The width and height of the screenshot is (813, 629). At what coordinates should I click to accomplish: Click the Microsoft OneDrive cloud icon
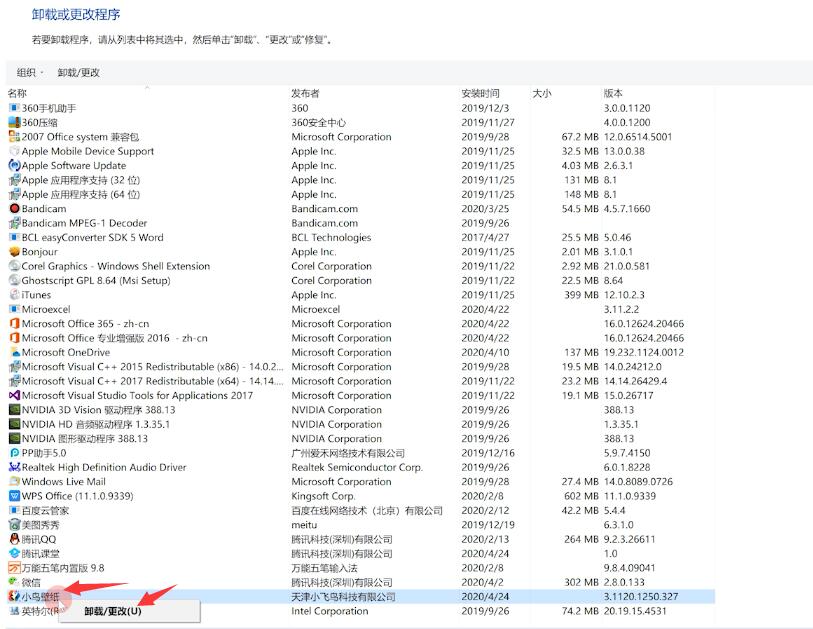pos(15,352)
